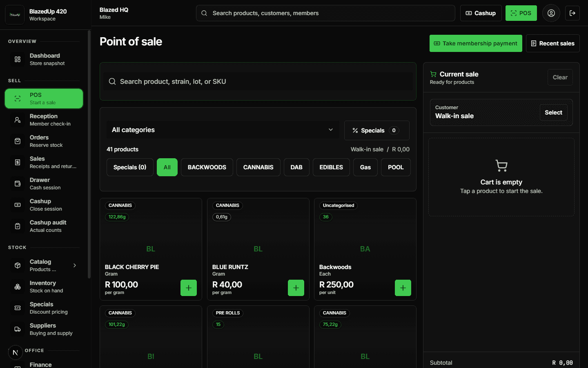588x368 pixels.
Task: Click the 41 products count text
Action: (122, 149)
